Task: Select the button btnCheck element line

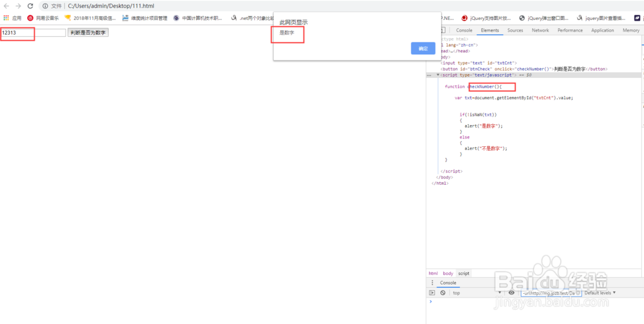Action: [524, 69]
